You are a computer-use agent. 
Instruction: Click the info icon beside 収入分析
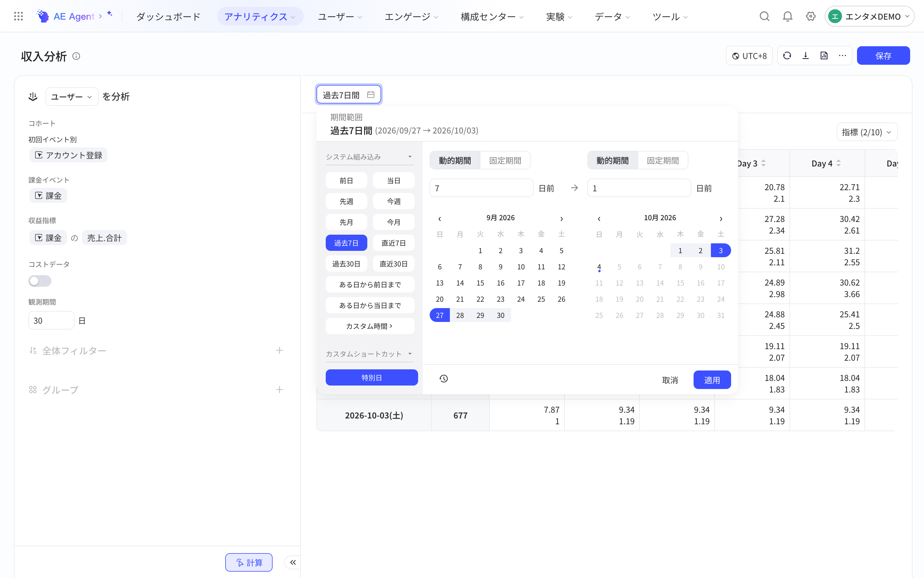pos(76,56)
